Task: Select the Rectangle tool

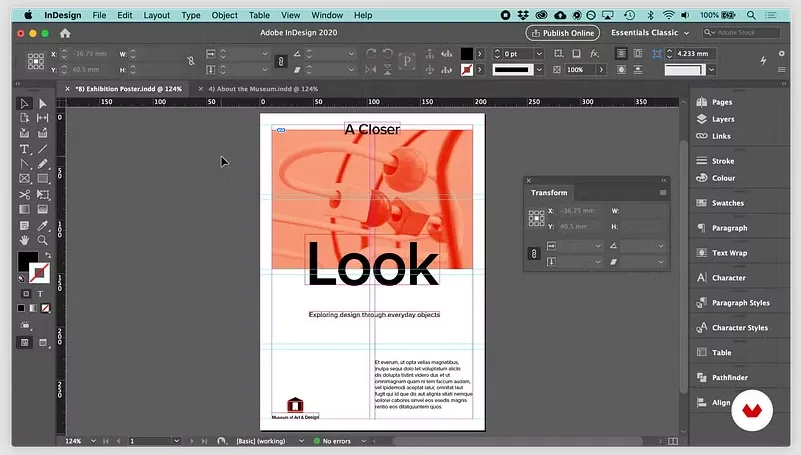Action: tap(43, 179)
